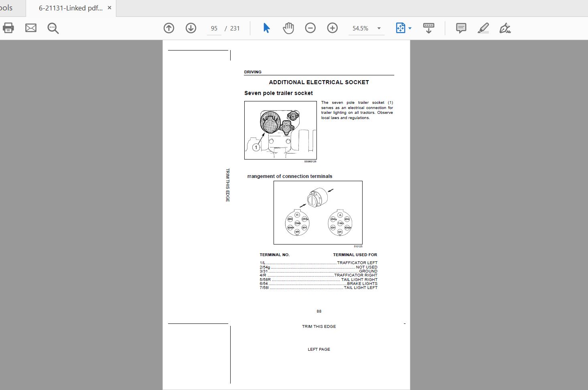Click 'TRAFFICATOR LEFT' table entry

point(357,263)
